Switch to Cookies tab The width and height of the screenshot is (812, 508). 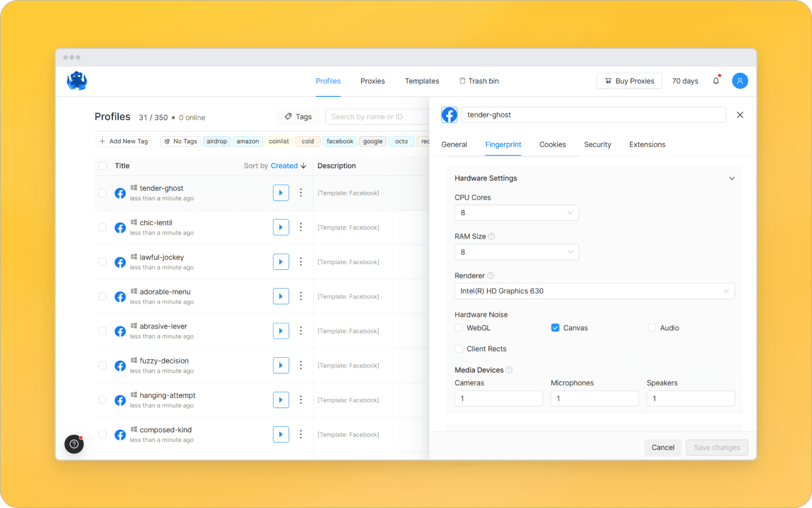click(x=553, y=144)
